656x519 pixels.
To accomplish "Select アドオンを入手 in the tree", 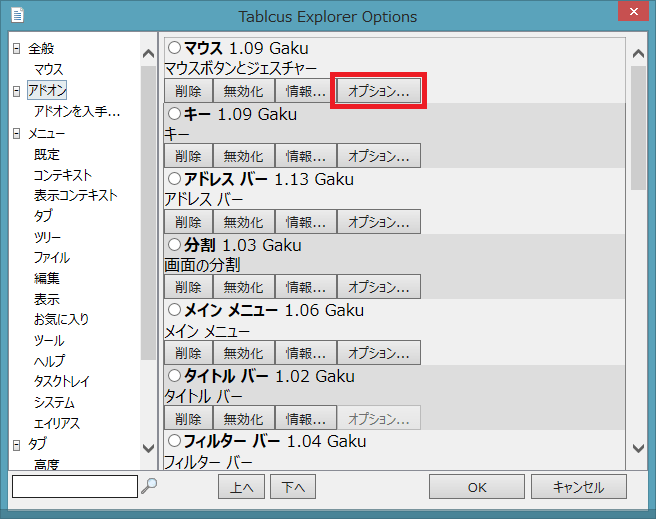I will pos(77,112).
